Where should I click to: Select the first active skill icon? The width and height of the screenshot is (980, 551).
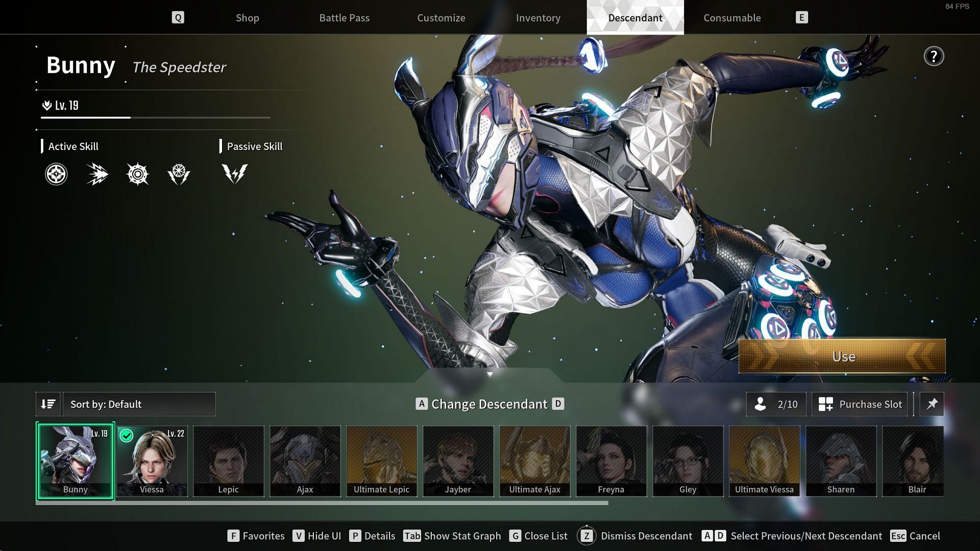click(x=56, y=173)
